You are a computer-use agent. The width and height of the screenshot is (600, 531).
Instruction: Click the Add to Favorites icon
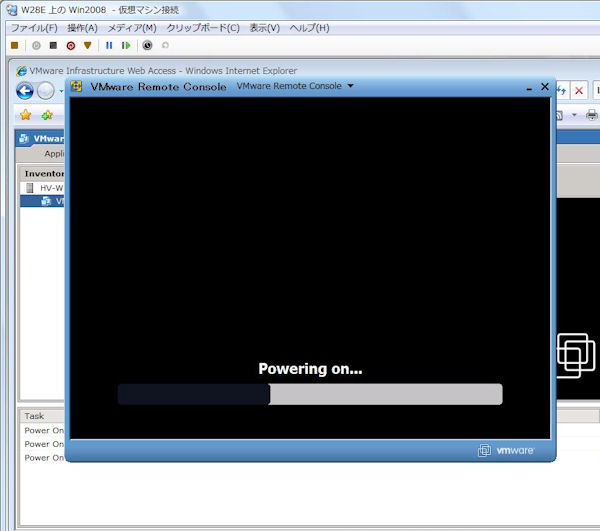(47, 115)
